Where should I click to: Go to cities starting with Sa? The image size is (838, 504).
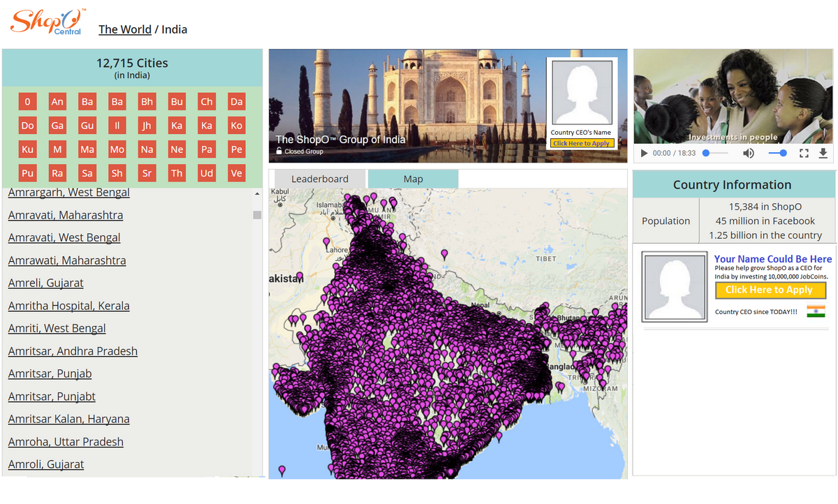[87, 173]
